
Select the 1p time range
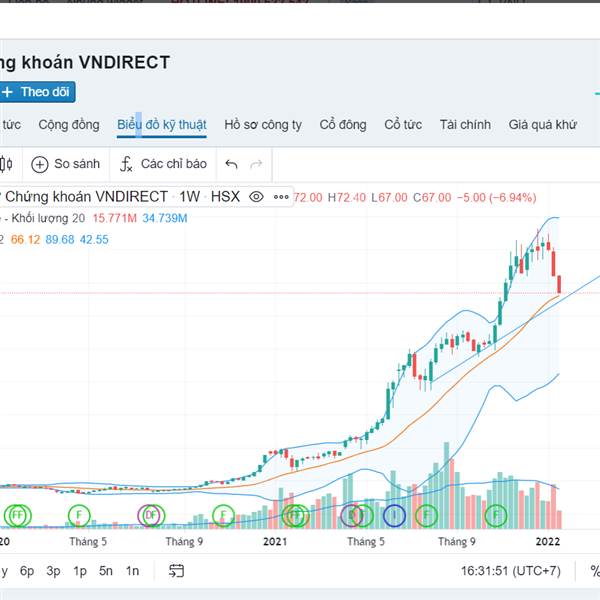tap(80, 571)
